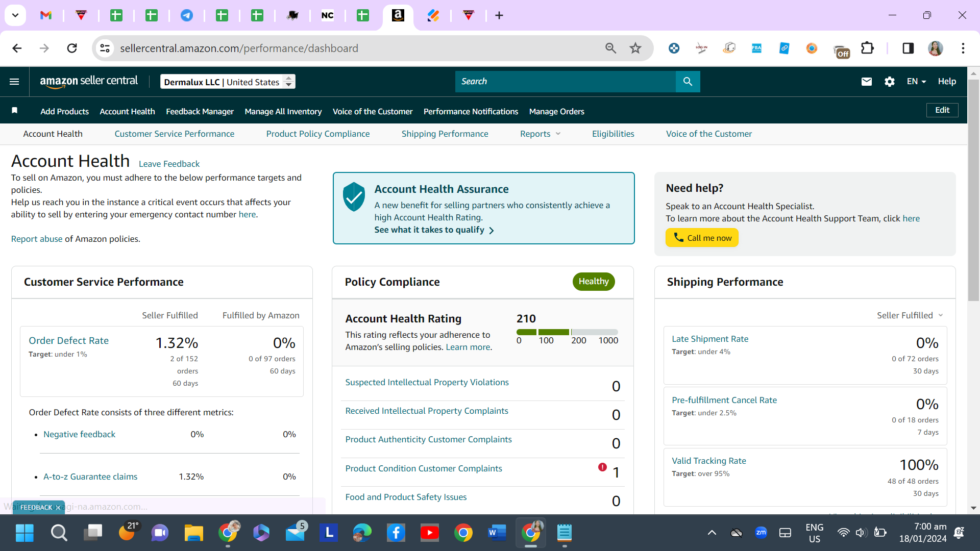Screen dimensions: 980x551
Task: Click the Leave Feedback link
Action: pos(169,164)
